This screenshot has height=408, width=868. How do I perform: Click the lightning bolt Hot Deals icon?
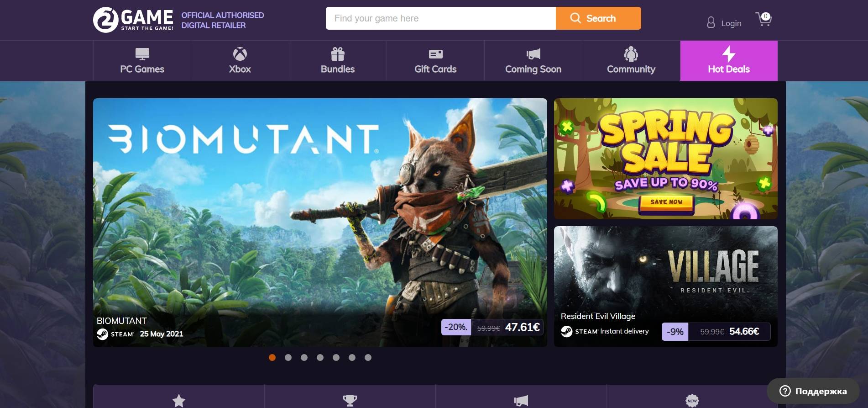point(729,54)
